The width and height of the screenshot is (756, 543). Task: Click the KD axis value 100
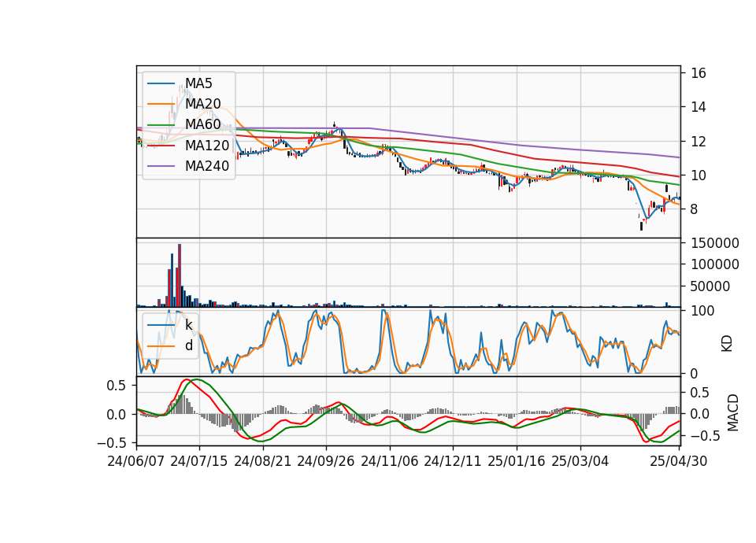point(702,311)
